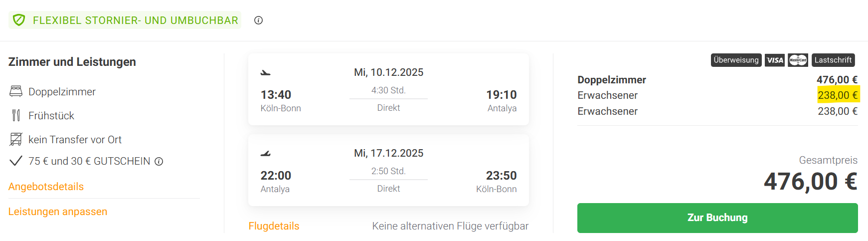Click the checkmark beside Gutschein offer
868x241 pixels.
point(16,161)
